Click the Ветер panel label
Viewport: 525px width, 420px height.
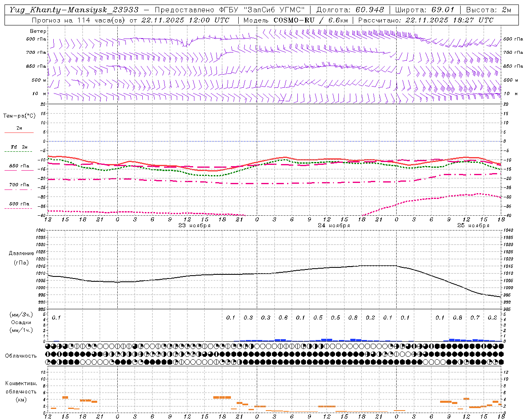[x=38, y=31]
